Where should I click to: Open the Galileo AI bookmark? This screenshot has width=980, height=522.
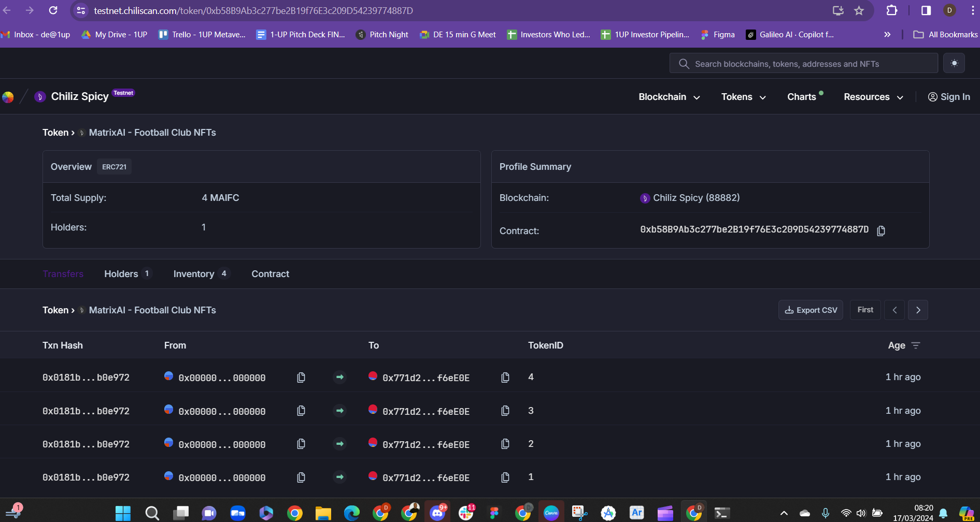790,35
